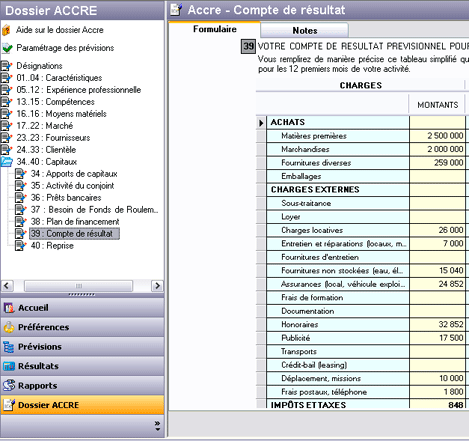Select the Désignations tree item

point(39,66)
